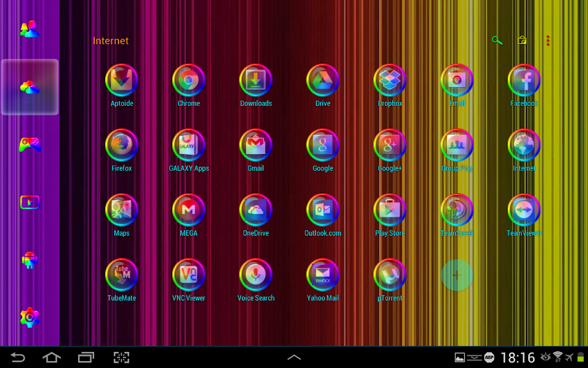This screenshot has height=368, width=588.
Task: Open OneDrive
Action: tap(256, 210)
